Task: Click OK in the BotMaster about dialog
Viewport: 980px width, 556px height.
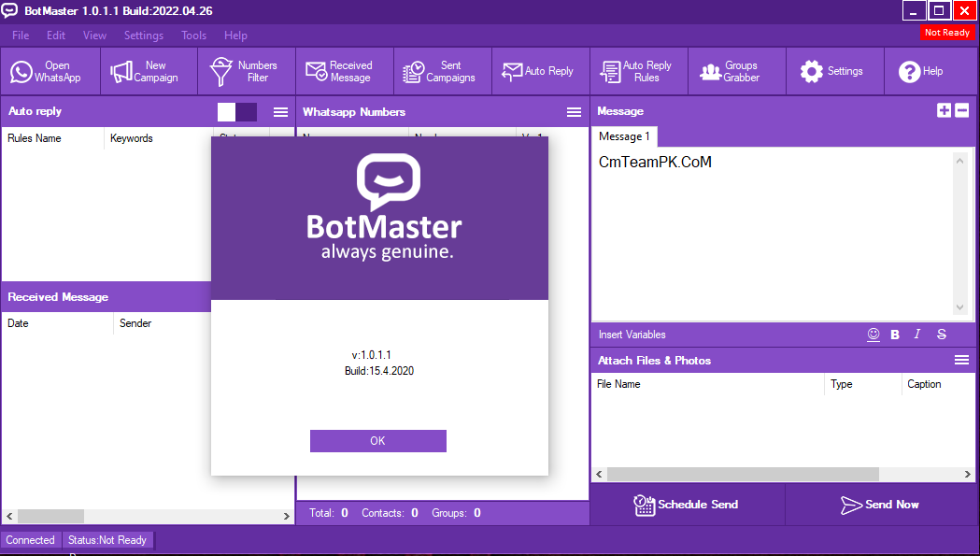Action: [378, 441]
